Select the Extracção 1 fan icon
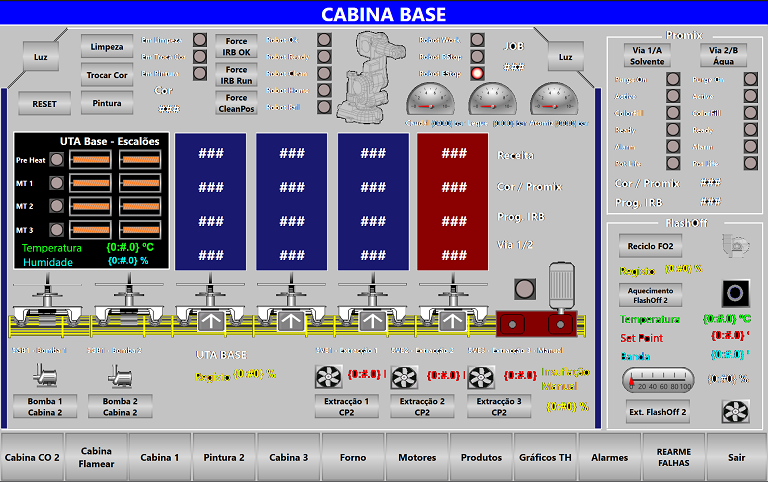The height and width of the screenshot is (482, 768). pos(329,377)
